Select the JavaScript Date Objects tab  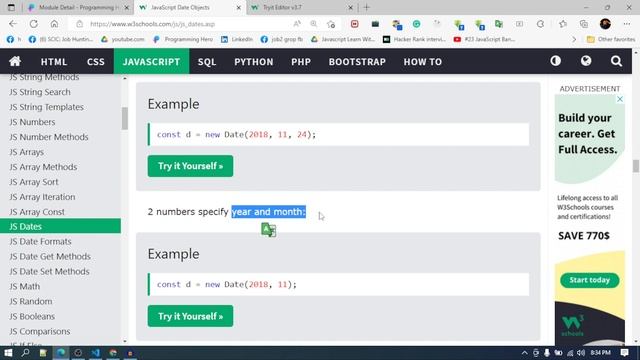[190, 7]
